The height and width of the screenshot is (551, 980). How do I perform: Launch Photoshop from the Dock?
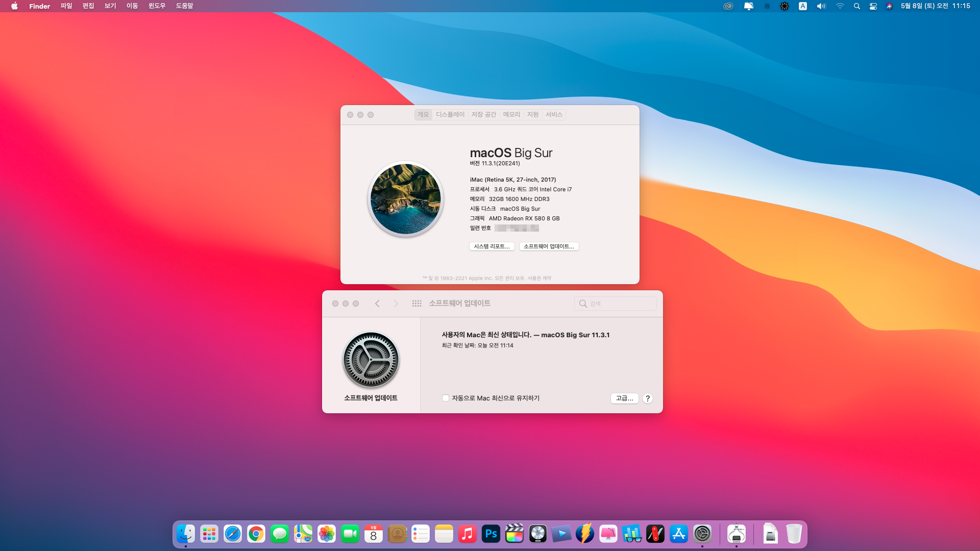click(x=491, y=534)
